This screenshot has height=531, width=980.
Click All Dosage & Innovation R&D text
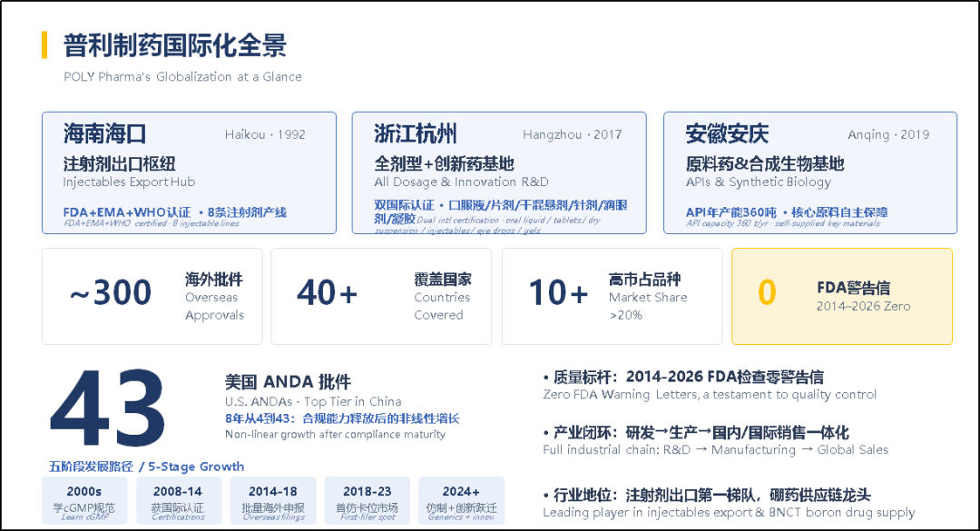pos(461,182)
